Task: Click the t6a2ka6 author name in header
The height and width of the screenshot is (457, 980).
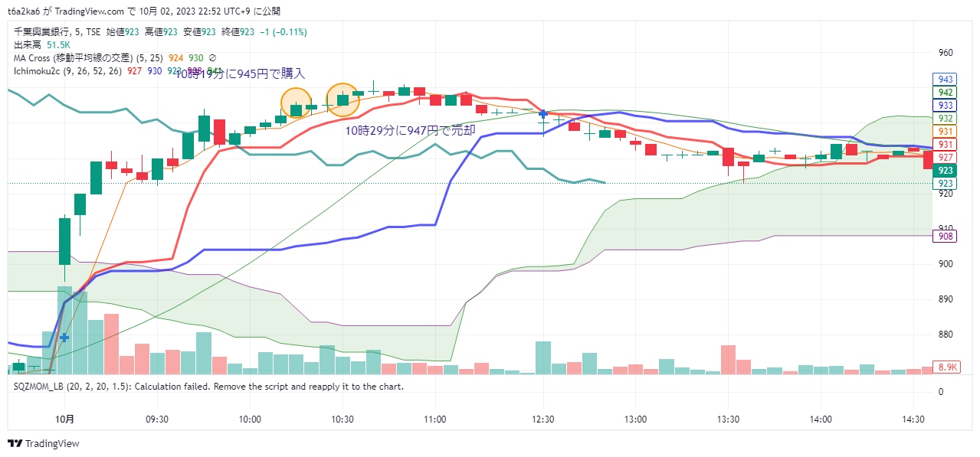Action: (x=25, y=11)
